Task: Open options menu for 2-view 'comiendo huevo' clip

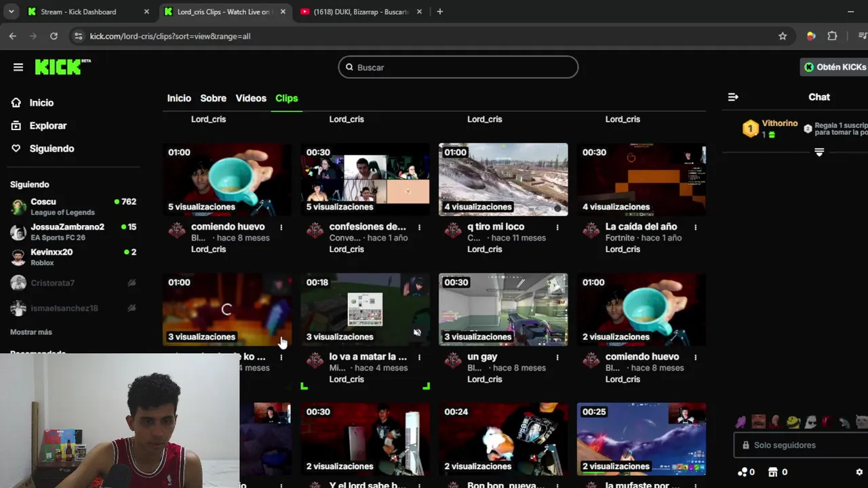Action: pyautogui.click(x=695, y=357)
